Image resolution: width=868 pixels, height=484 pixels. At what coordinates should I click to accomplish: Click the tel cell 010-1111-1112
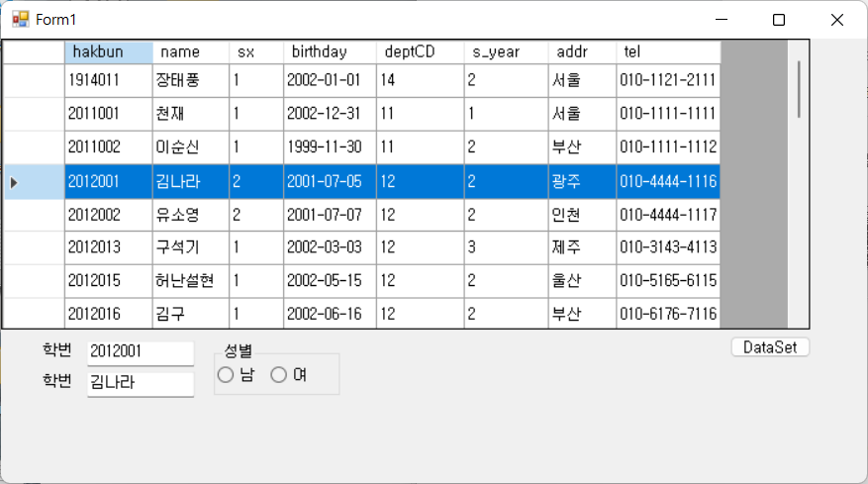(x=668, y=147)
